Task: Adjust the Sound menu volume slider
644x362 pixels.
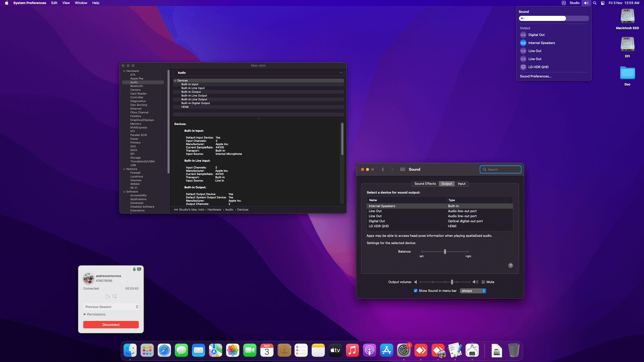Action: (x=554, y=18)
